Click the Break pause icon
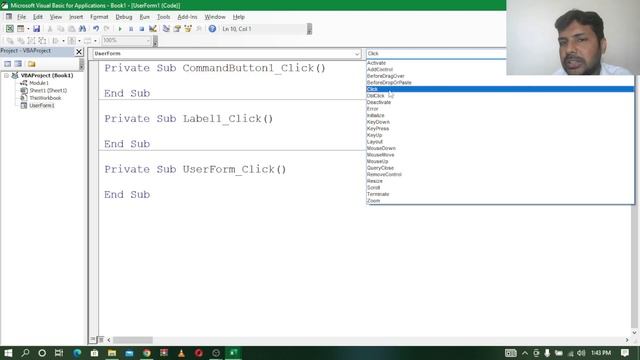640x360 pixels. 131,29
